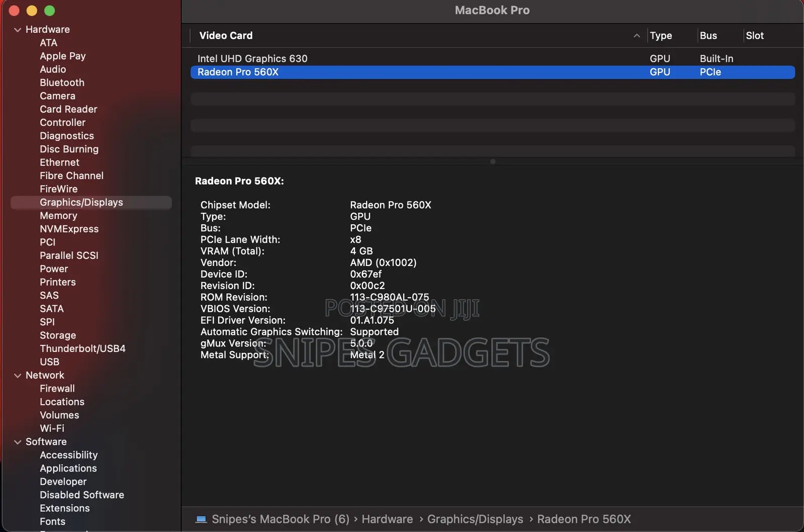Open the NVMExpress entry
804x532 pixels.
pos(69,229)
